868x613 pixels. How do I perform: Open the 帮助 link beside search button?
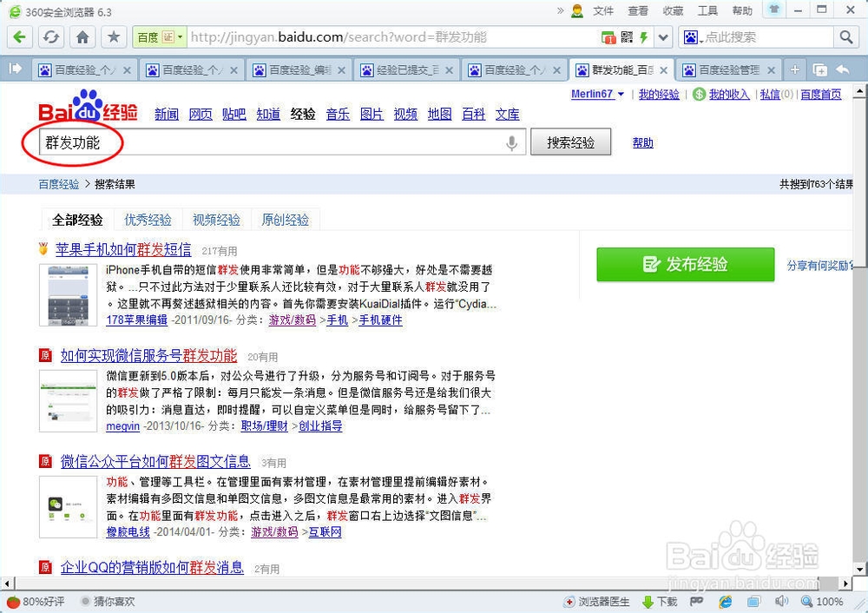(x=642, y=143)
